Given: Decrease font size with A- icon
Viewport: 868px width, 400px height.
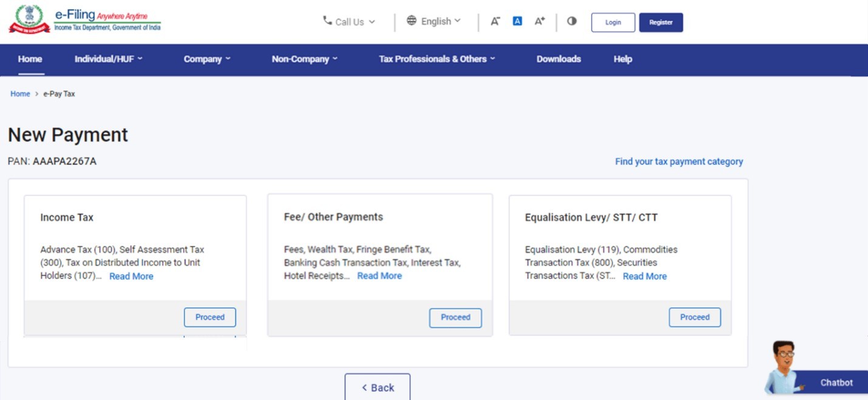Looking at the screenshot, I should [x=495, y=21].
